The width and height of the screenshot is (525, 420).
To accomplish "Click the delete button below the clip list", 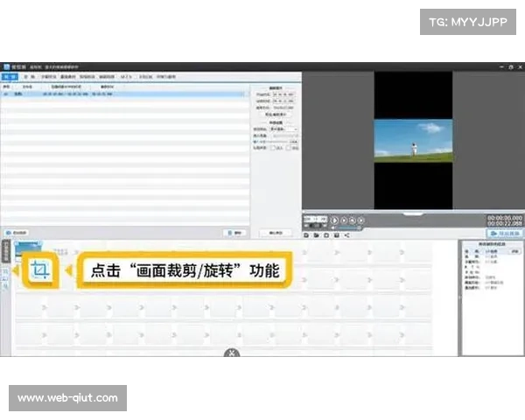I will point(234,233).
